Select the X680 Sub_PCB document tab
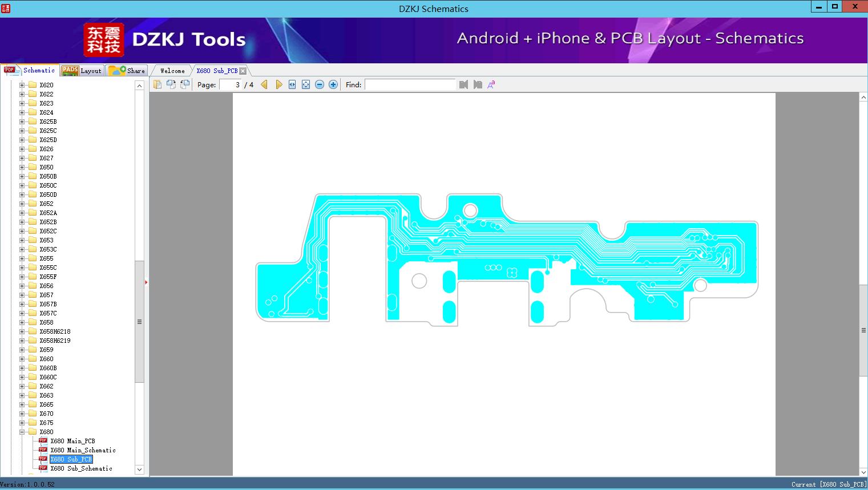This screenshot has height=490, width=868. (x=217, y=71)
